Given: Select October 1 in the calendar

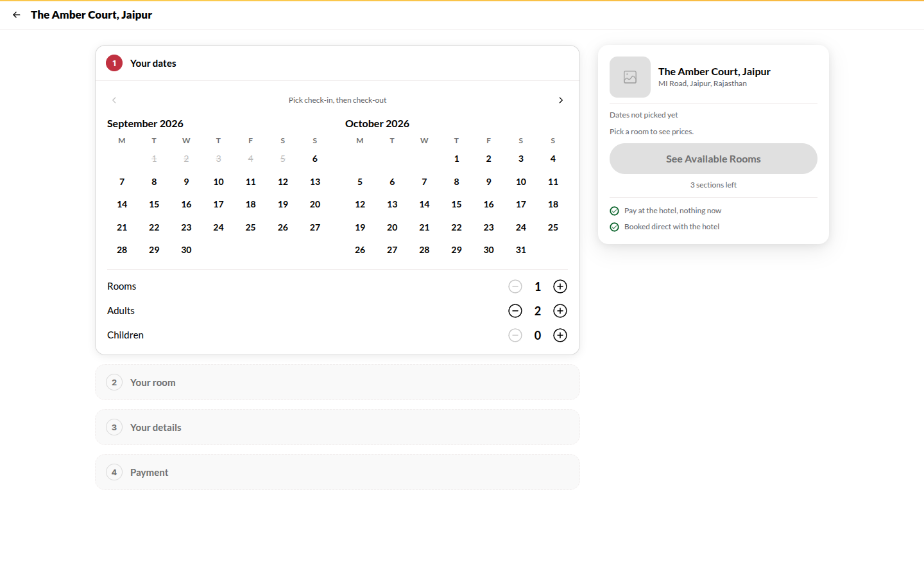Looking at the screenshot, I should tap(456, 159).
